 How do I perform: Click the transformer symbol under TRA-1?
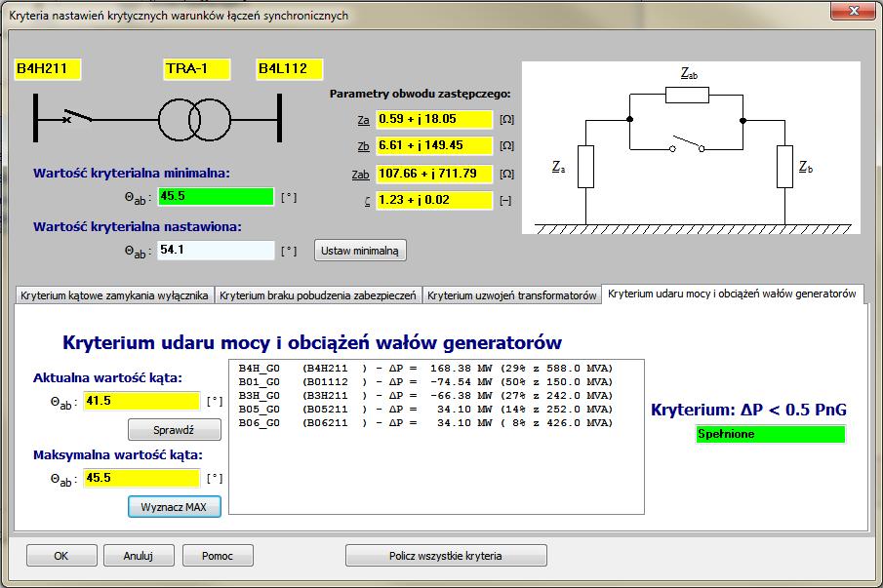[x=194, y=120]
